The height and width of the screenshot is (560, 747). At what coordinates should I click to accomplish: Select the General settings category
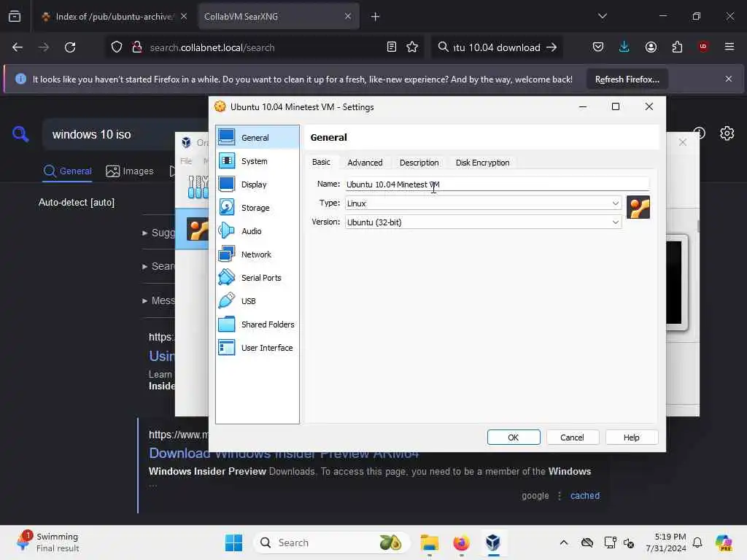258,138
